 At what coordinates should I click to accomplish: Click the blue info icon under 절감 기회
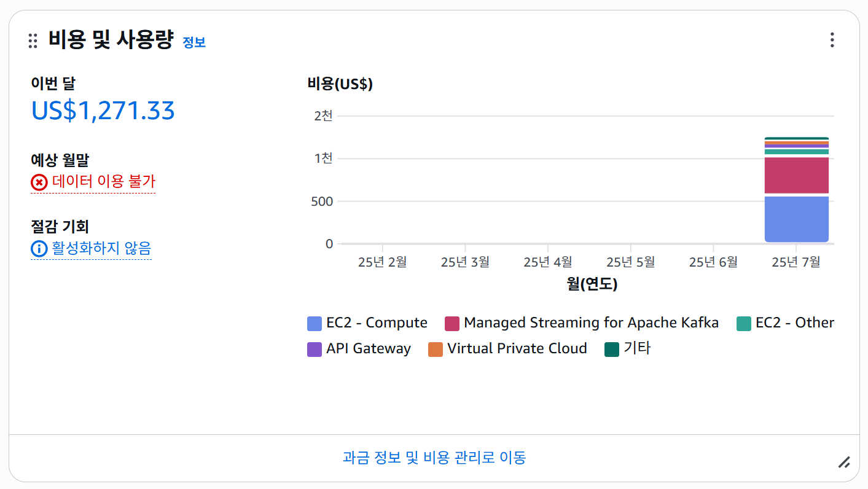[x=39, y=249]
